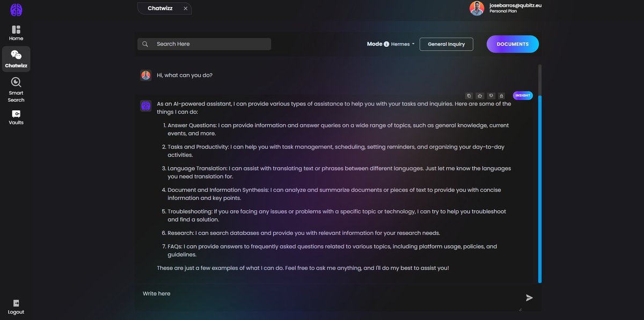
Task: Select the Chatwizz tab
Action: 164,9
